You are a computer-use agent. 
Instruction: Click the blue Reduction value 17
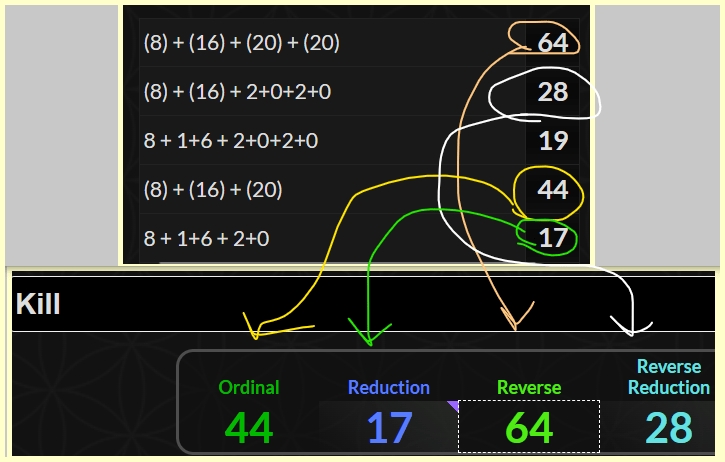click(x=389, y=428)
